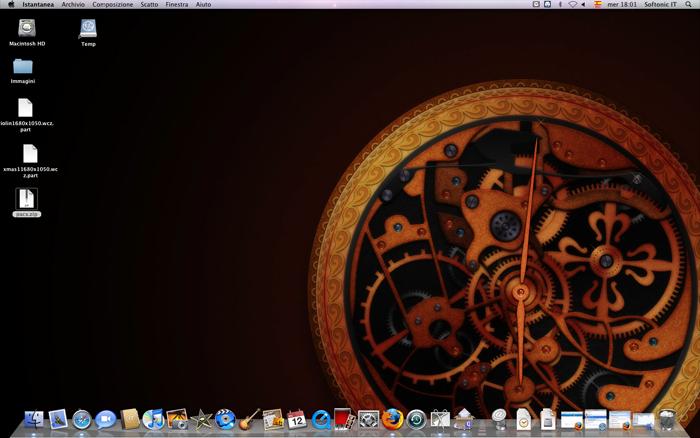Launch iChat from the Dock
This screenshot has height=438, width=700.
[105, 420]
